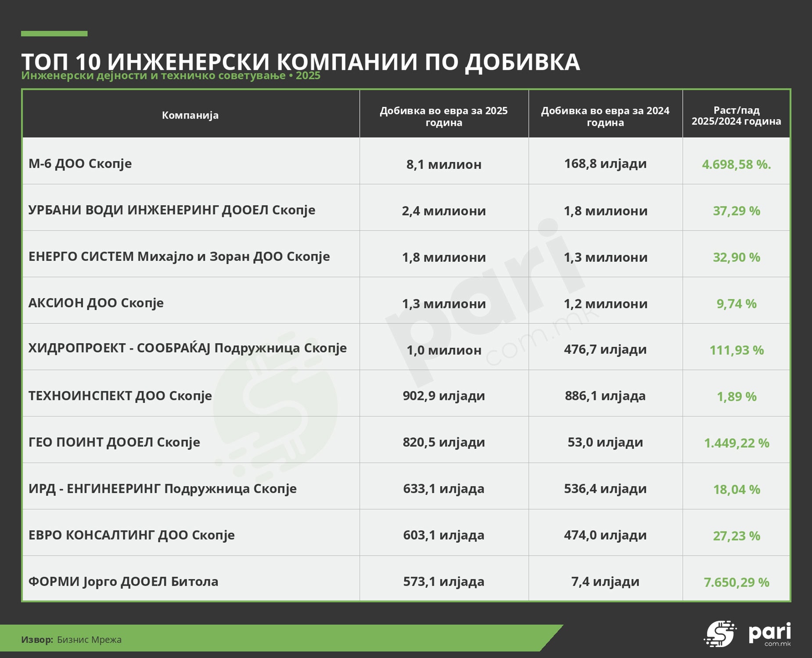Select the value '603,1 илјада'
Screen dimensions: 812x658
(x=444, y=536)
